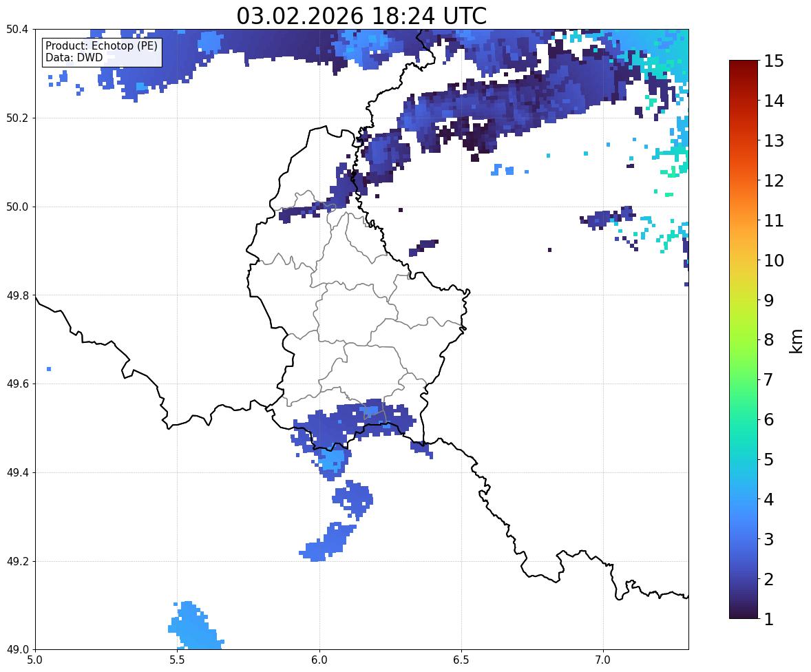Image resolution: width=811 pixels, height=672 pixels.
Task: Click the longitude axis label '6.0'
Action: [x=319, y=660]
